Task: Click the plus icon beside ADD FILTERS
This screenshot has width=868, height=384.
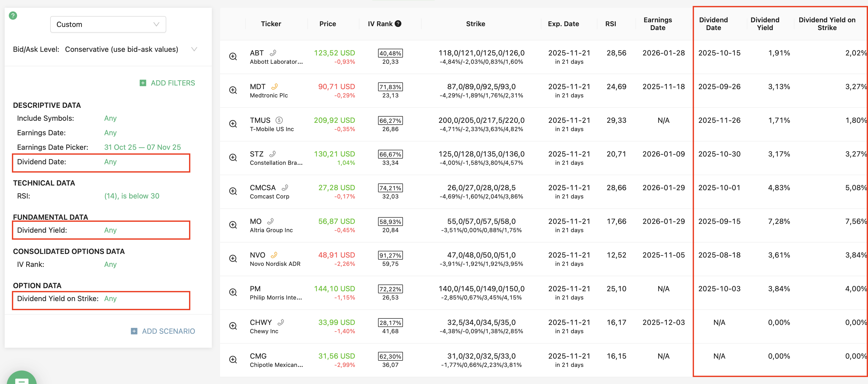Action: 143,83
